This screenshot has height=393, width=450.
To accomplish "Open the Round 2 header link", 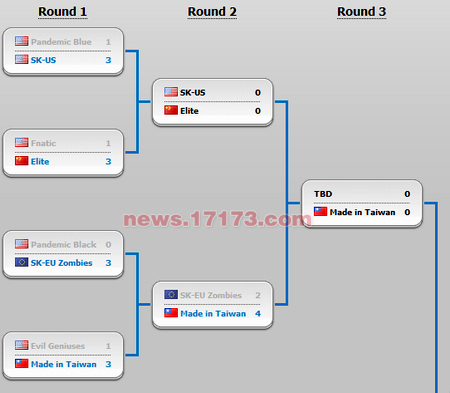I will pyautogui.click(x=212, y=12).
